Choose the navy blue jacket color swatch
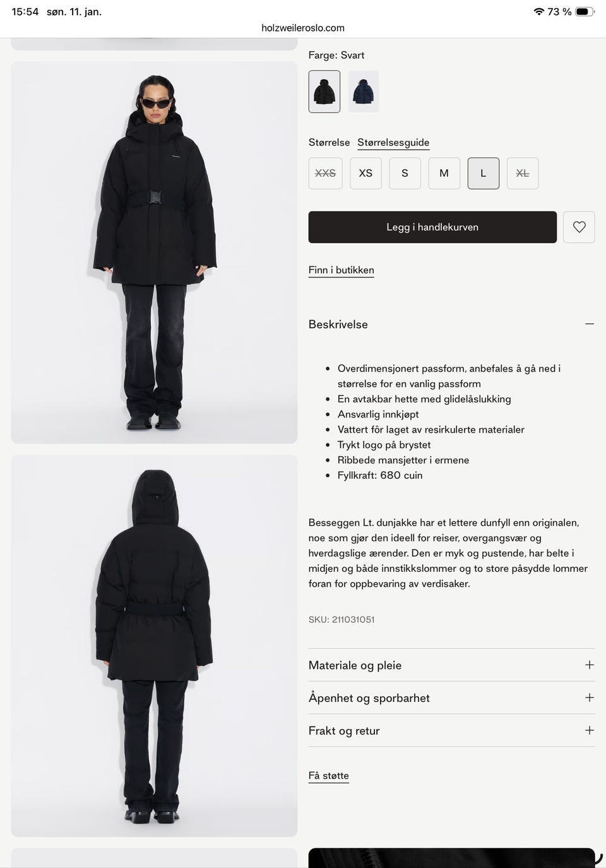Viewport: 606px width, 868px height. coord(364,92)
